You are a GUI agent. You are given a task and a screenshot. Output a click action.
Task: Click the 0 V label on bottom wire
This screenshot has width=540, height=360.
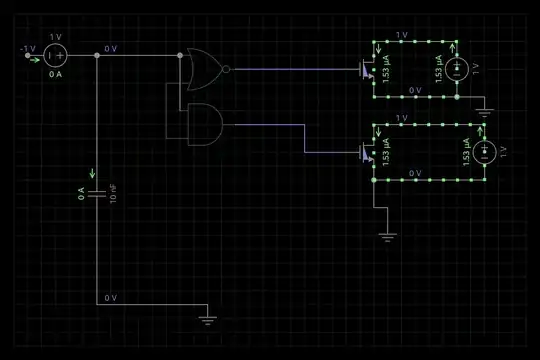click(x=111, y=298)
